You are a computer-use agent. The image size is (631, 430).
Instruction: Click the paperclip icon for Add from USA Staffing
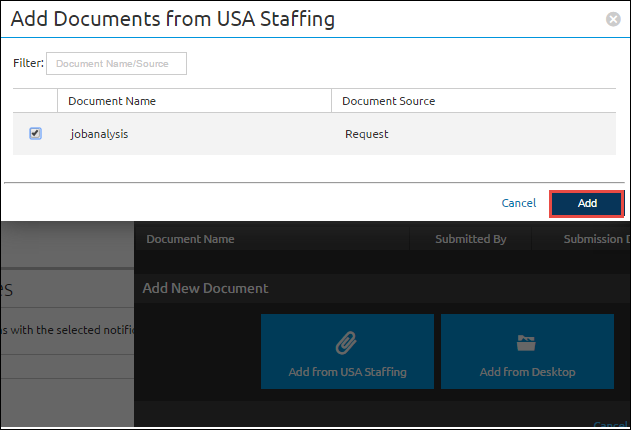(x=347, y=343)
